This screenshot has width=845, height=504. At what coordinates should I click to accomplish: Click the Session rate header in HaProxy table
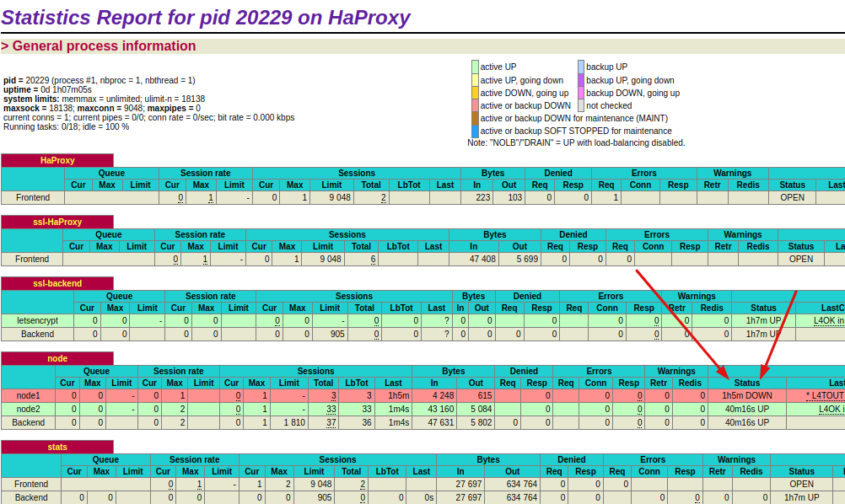pos(205,173)
